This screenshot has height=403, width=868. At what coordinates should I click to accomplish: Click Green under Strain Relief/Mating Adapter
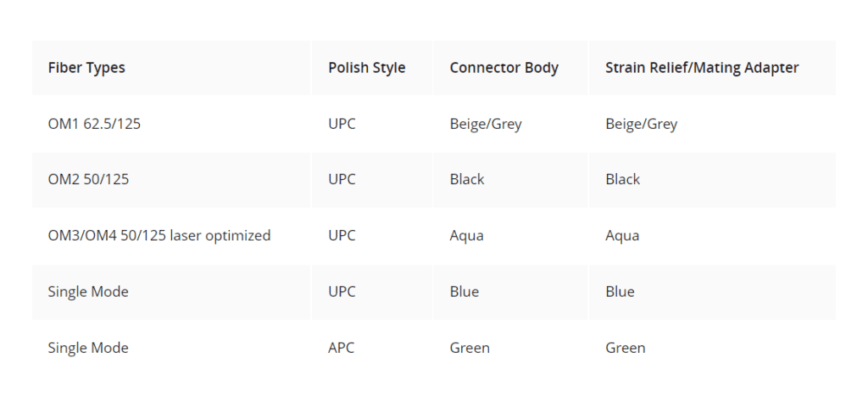626,348
